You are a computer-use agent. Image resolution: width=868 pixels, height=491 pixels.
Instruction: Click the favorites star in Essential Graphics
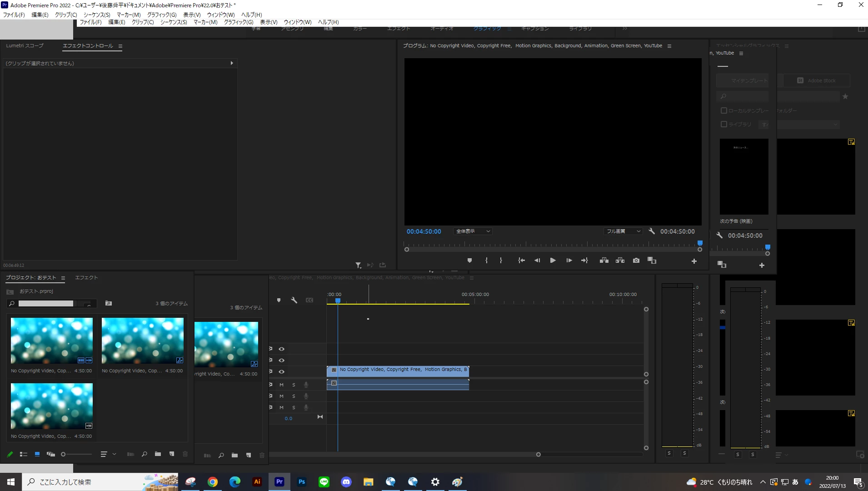(x=845, y=96)
